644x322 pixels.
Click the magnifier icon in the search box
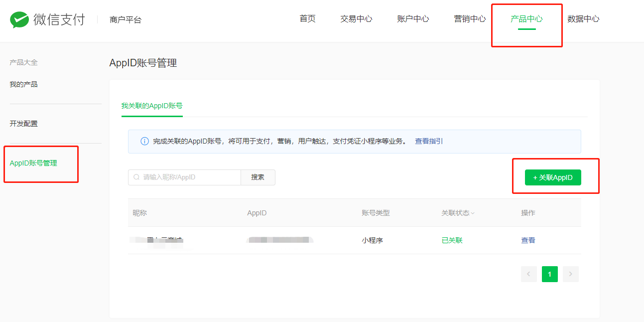[x=136, y=177]
